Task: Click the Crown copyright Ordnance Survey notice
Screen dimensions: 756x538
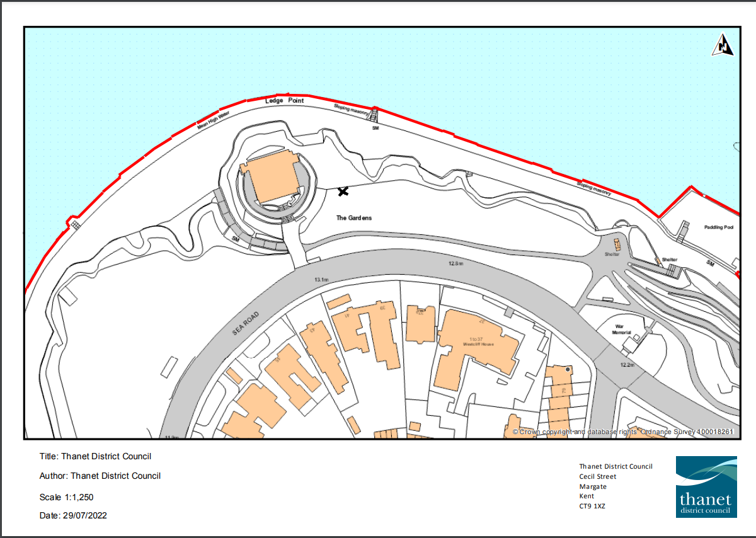Action: tap(622, 432)
